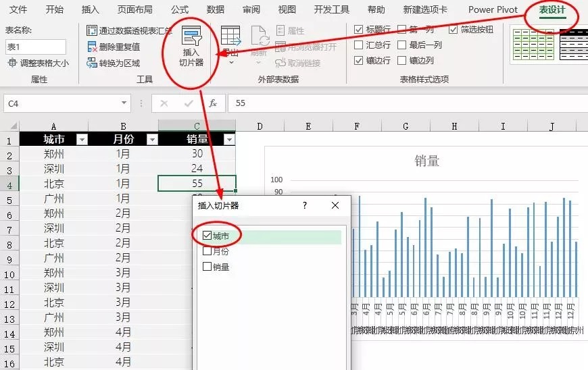Click cell with 北京 in row 8
The width and height of the screenshot is (588, 370).
pyautogui.click(x=53, y=243)
